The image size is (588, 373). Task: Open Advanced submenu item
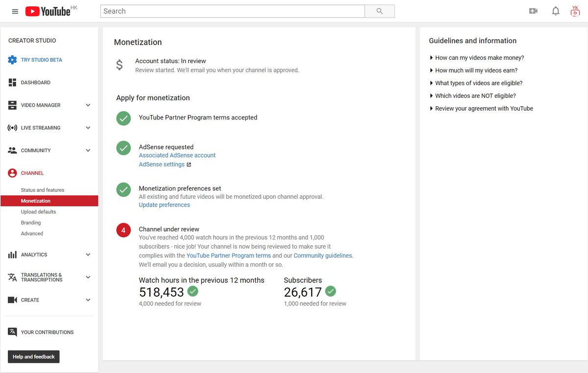32,233
